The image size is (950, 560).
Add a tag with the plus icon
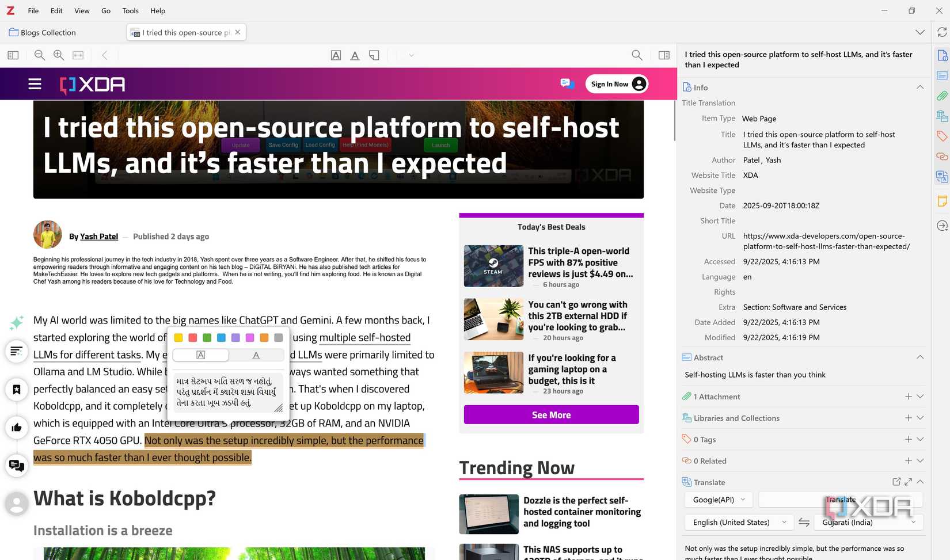908,439
